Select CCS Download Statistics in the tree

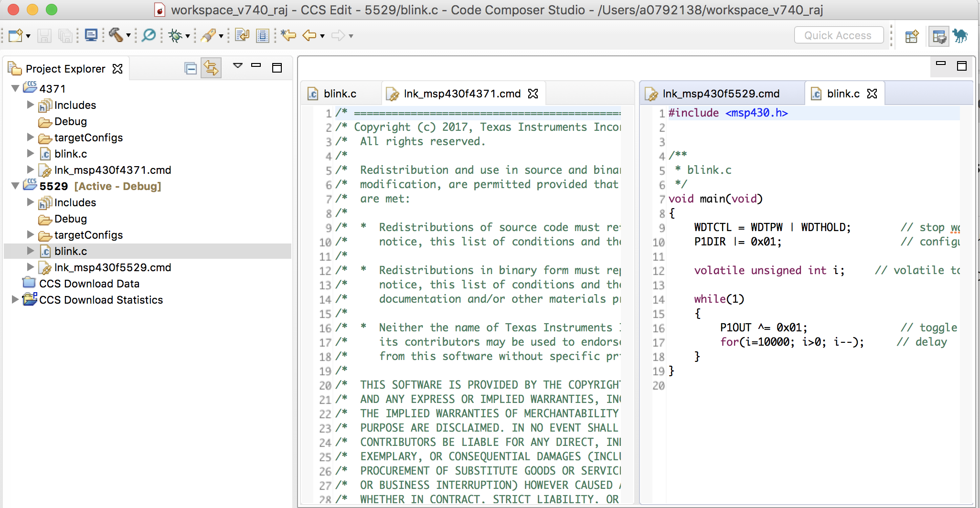click(101, 300)
